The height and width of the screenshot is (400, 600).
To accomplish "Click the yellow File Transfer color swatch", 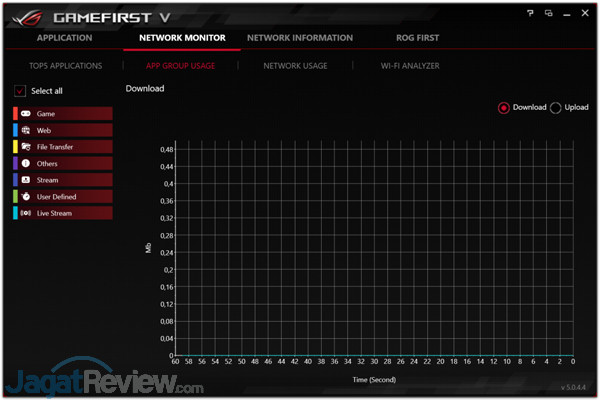I will 15,147.
